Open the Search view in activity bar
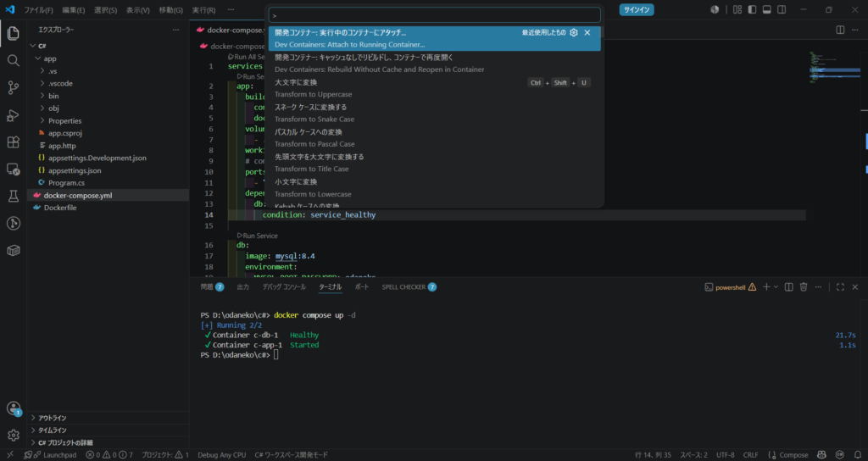The width and height of the screenshot is (868, 461). pos(14,60)
